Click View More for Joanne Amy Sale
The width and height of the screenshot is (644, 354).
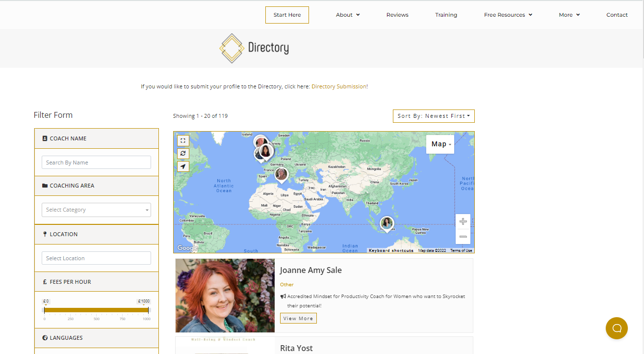point(298,318)
